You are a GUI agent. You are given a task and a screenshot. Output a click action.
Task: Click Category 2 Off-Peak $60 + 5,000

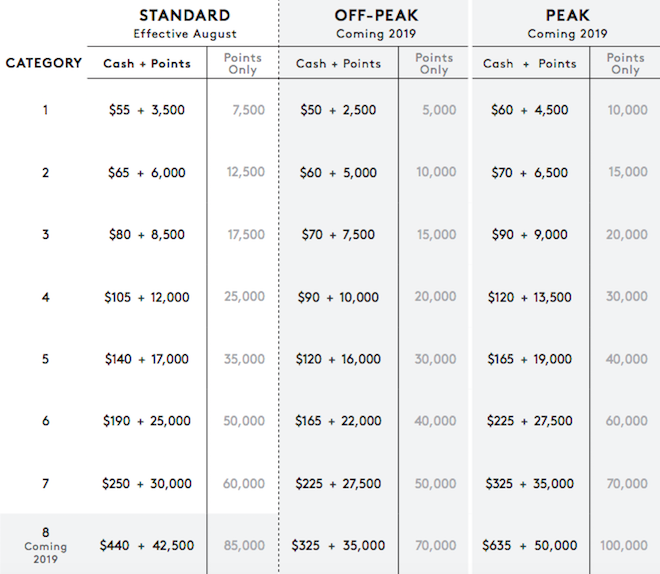point(338,172)
